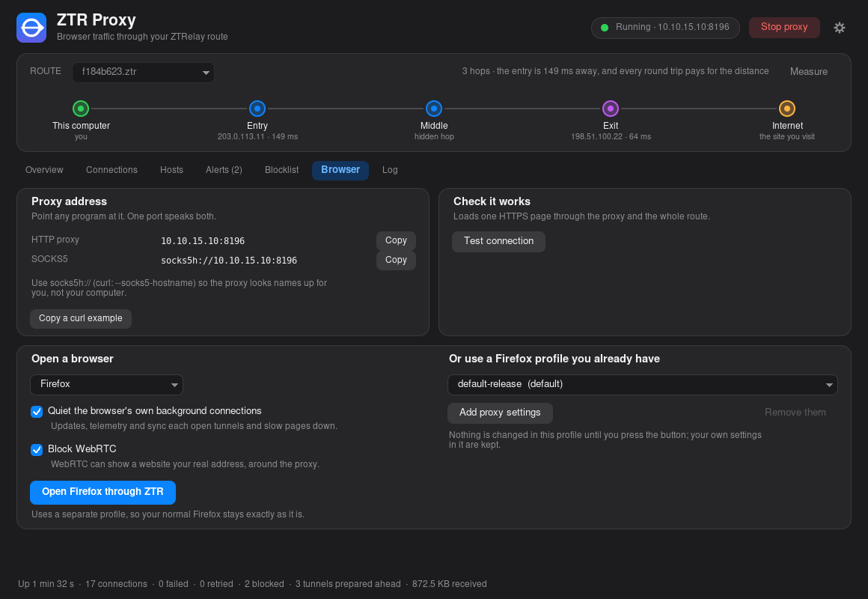Click Exit address 198.51.100.22 · 64 ms

611,137
